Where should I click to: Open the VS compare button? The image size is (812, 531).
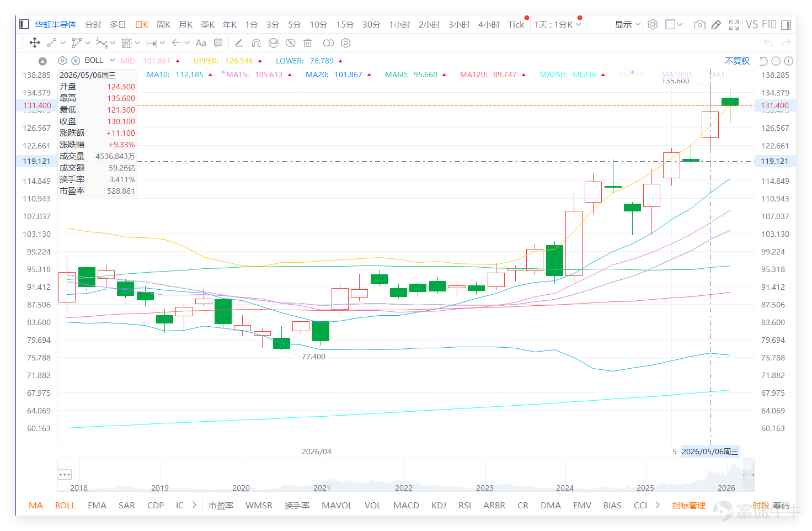pos(751,24)
